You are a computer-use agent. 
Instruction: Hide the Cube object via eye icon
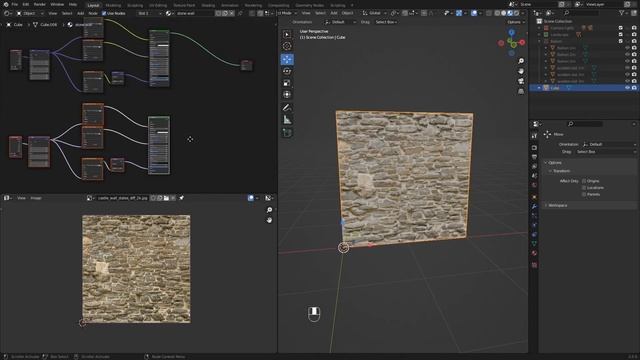[x=627, y=88]
